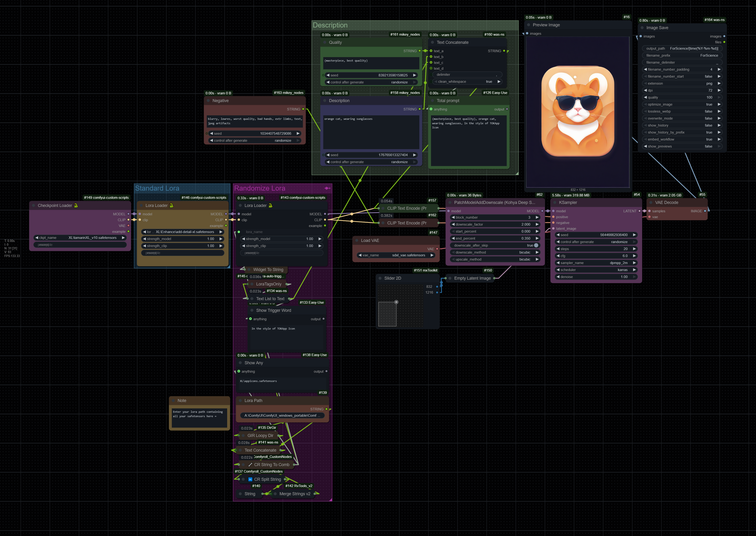This screenshot has height=536, width=756.
Task: Click the Slider 2D node's collapse dot
Action: [380, 278]
